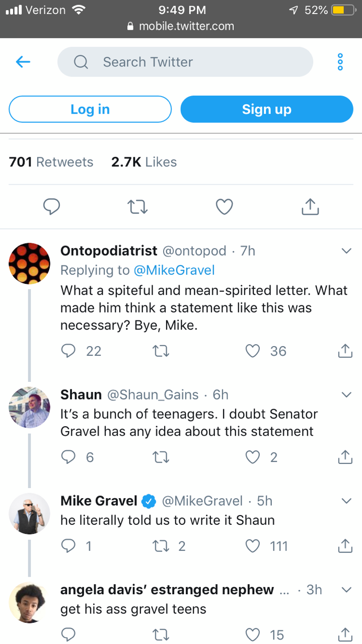Viewport: 362px width, 644px height.
Task: Reply to Ontopodiatrist's tweet with 22 replies
Action: [x=68, y=351]
